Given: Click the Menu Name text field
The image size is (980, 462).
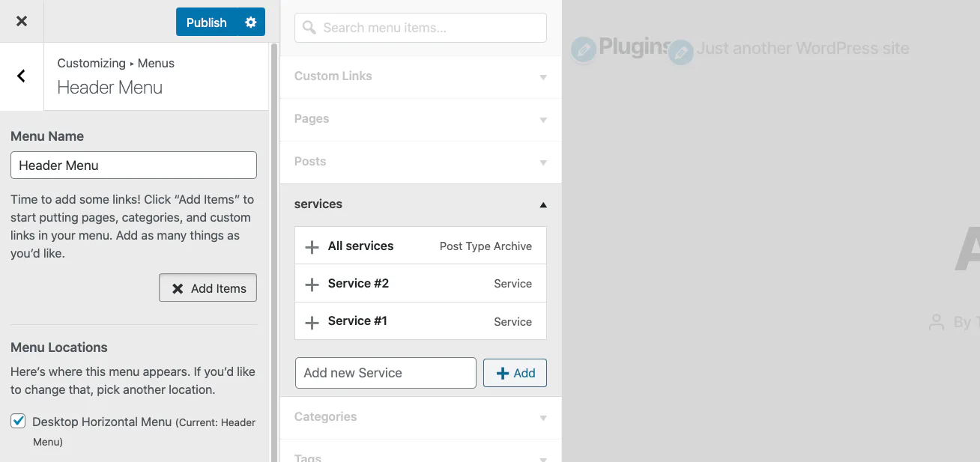Looking at the screenshot, I should pyautogui.click(x=133, y=165).
